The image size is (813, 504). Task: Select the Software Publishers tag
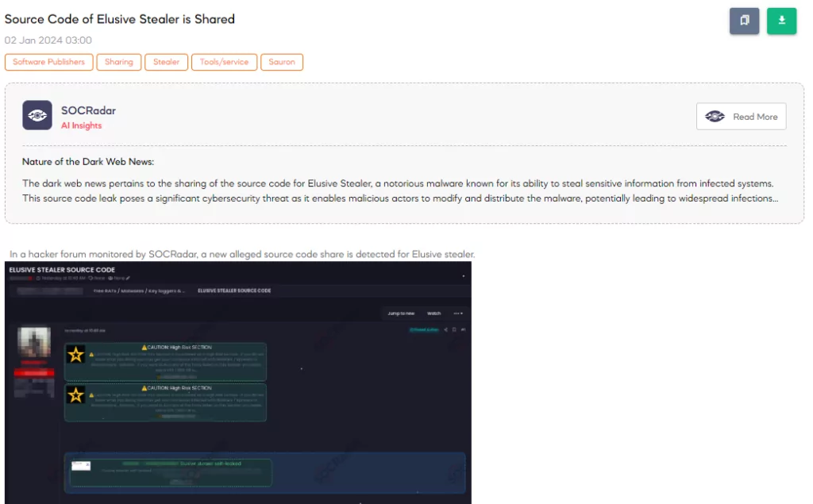(48, 62)
